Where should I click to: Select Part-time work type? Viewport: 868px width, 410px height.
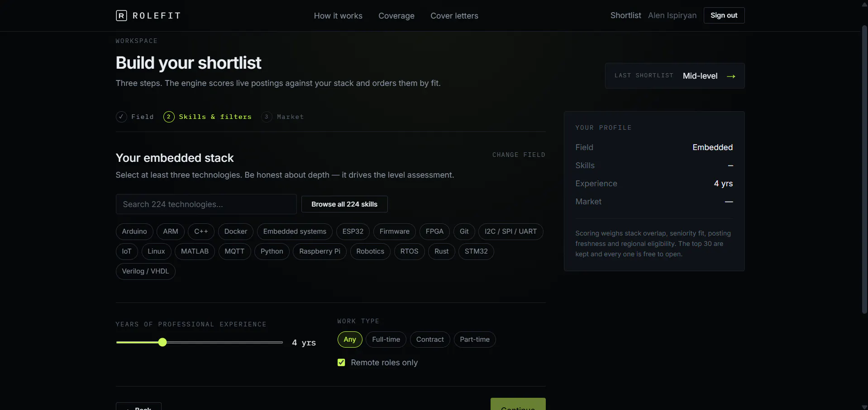pos(475,339)
